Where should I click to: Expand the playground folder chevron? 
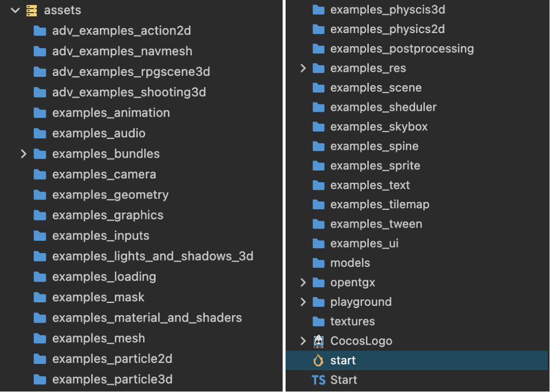[x=303, y=302]
